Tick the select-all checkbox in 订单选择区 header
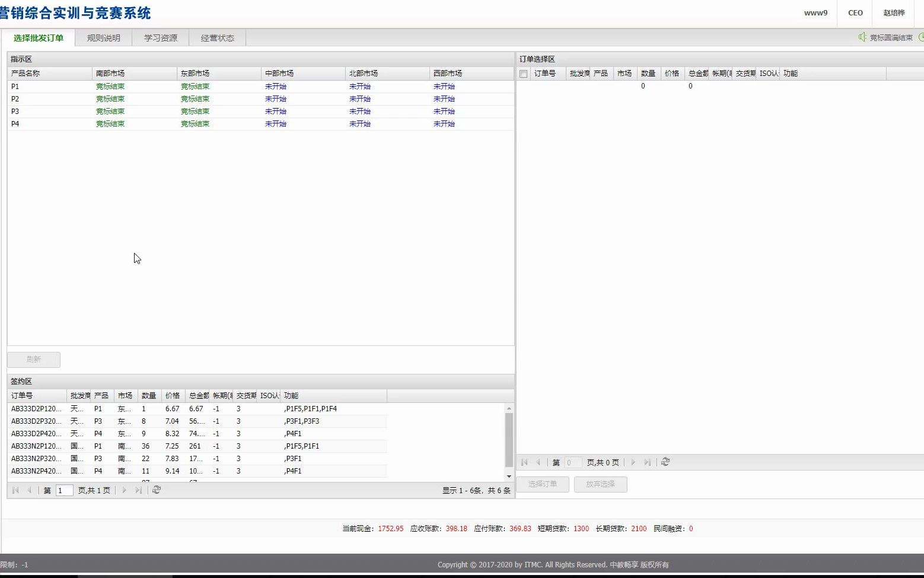Viewport: 924px width, 578px height. (x=523, y=74)
